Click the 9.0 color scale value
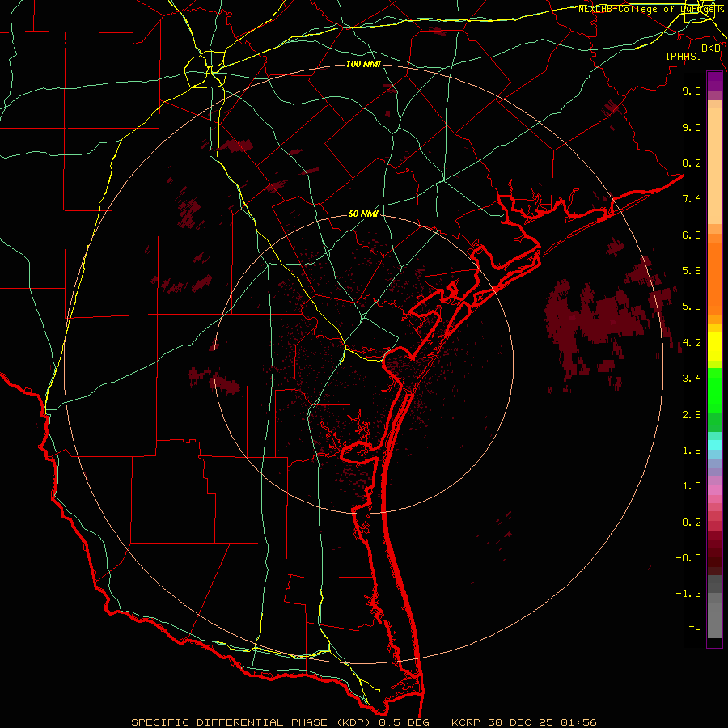728x728 pixels. pos(692,127)
